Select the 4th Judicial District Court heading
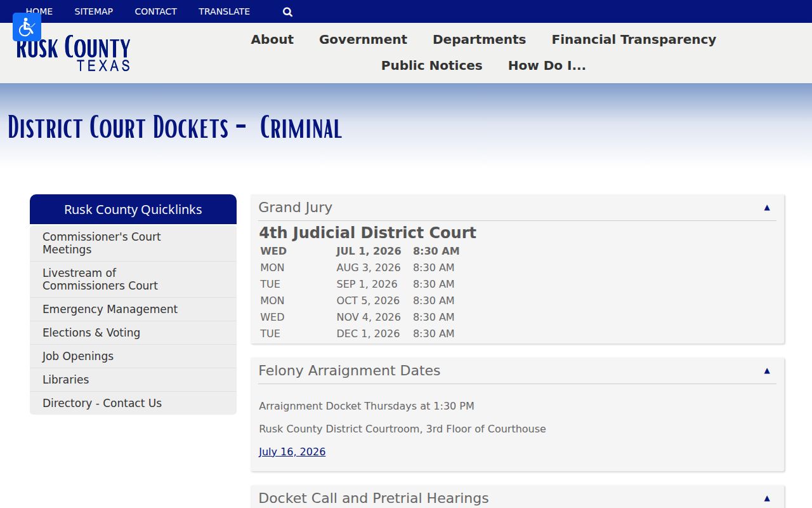This screenshot has width=812, height=508. pyautogui.click(x=367, y=233)
